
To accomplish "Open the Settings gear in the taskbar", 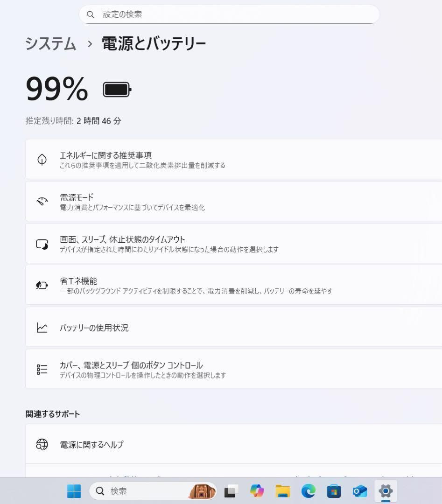I will [386, 491].
